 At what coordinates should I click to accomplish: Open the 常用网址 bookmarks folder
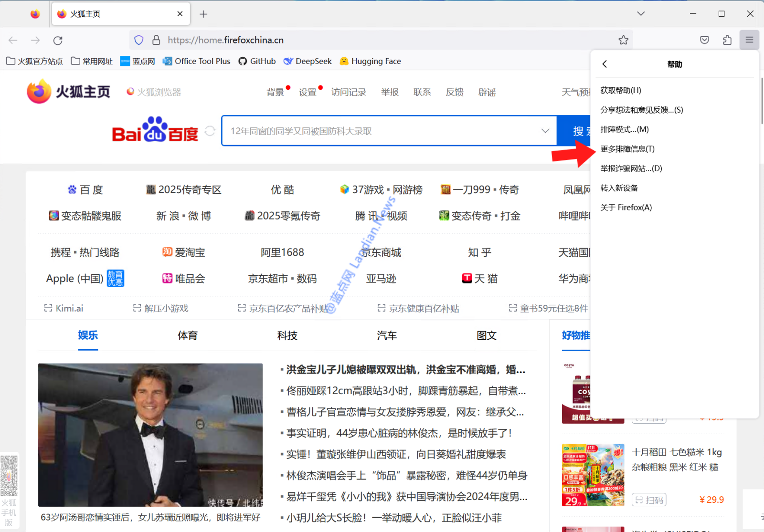pyautogui.click(x=92, y=61)
